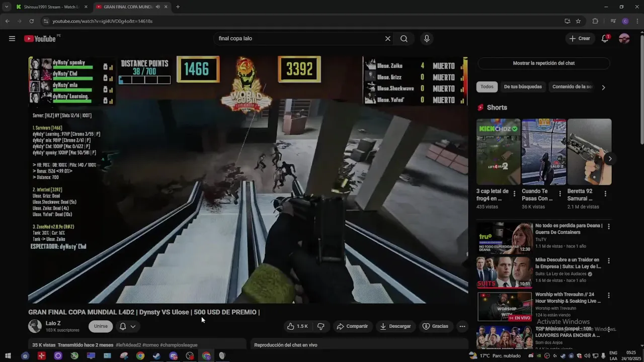
Task: Open Short 'Cuando Te Pasas Con...'
Action: [544, 152]
